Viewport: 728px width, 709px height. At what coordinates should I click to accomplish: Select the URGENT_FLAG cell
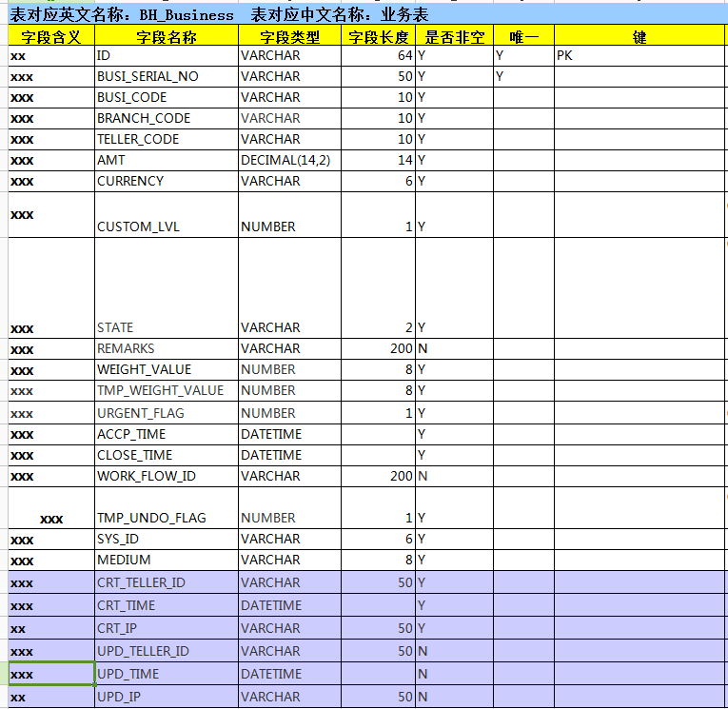[167, 413]
